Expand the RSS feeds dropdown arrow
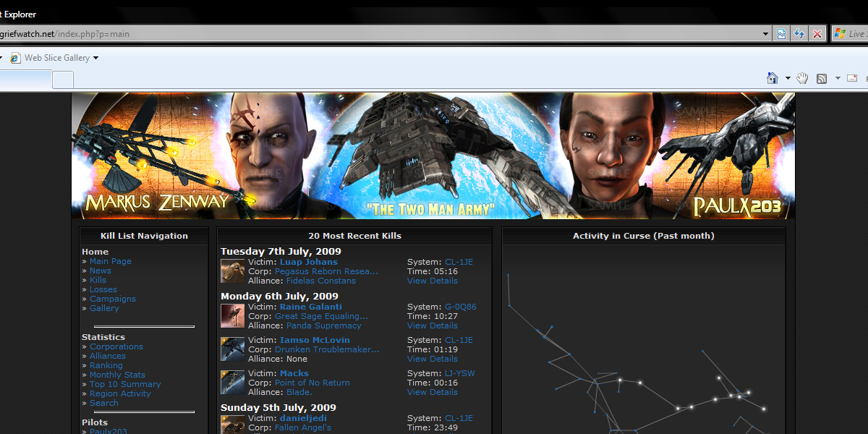 838,78
